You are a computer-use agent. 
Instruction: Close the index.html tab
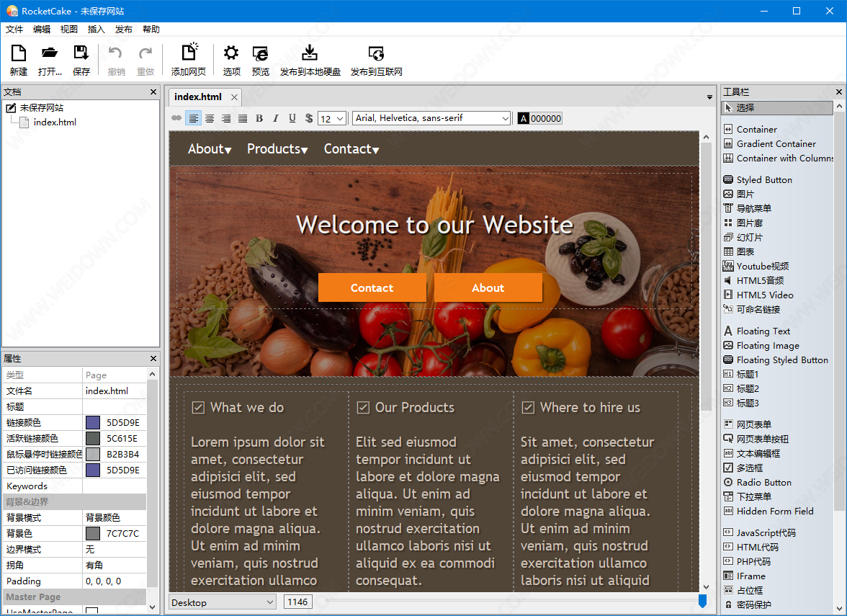pyautogui.click(x=235, y=97)
